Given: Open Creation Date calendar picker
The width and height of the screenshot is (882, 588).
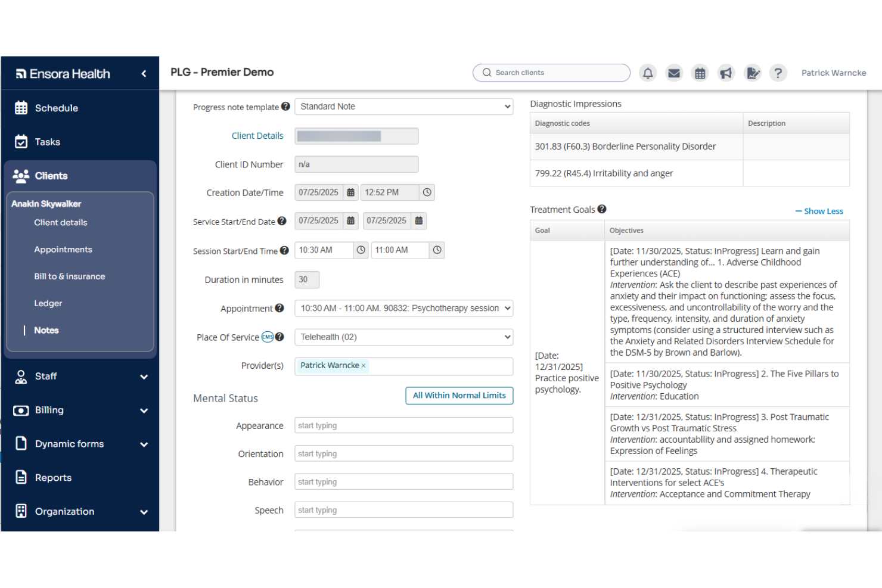Looking at the screenshot, I should [351, 192].
